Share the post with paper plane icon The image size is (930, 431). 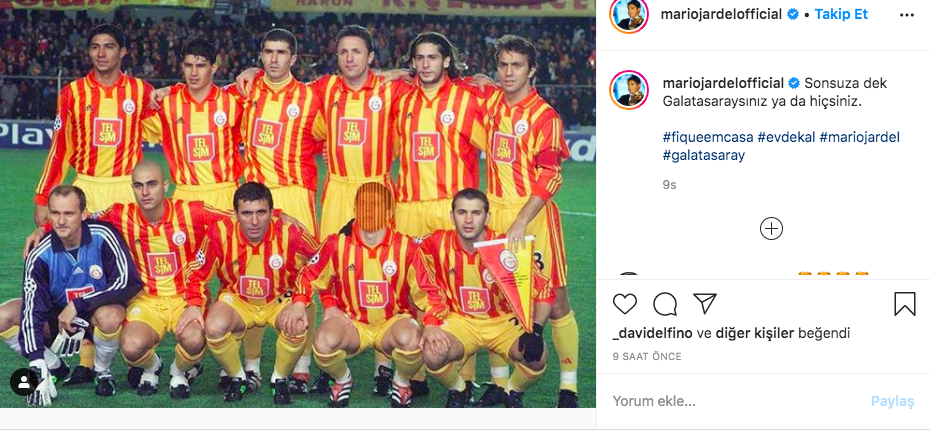[705, 304]
